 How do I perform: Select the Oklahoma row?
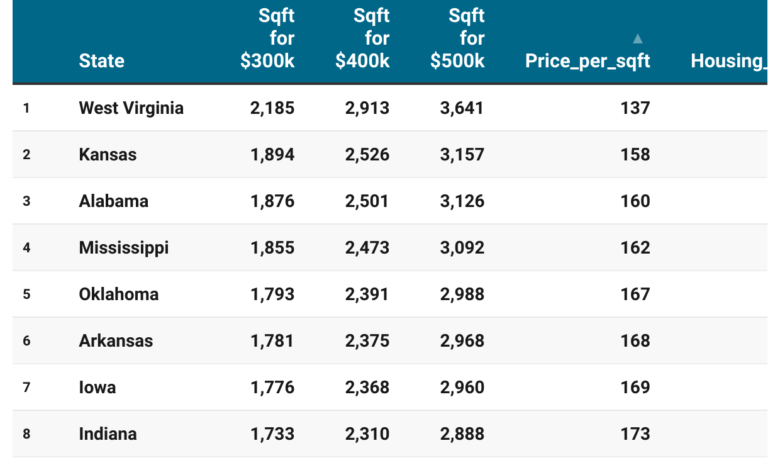tap(119, 294)
